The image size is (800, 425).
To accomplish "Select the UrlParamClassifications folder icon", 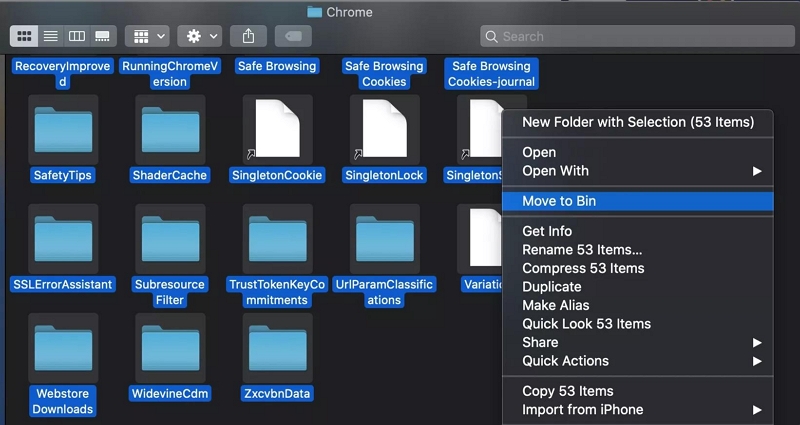I will (385, 239).
